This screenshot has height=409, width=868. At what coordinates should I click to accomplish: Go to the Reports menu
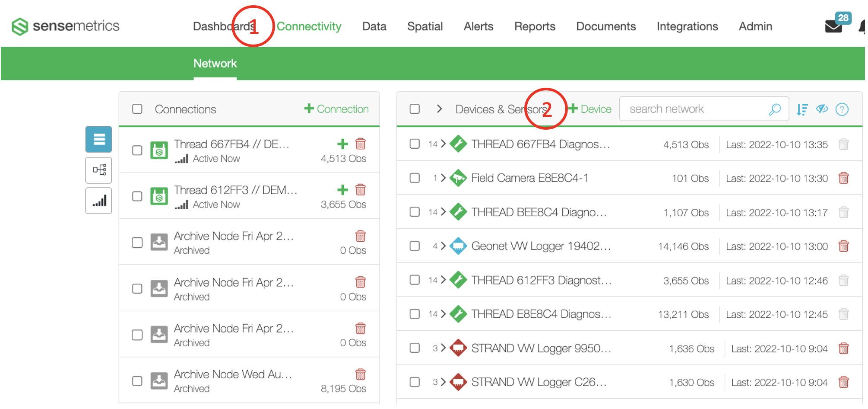coord(534,26)
